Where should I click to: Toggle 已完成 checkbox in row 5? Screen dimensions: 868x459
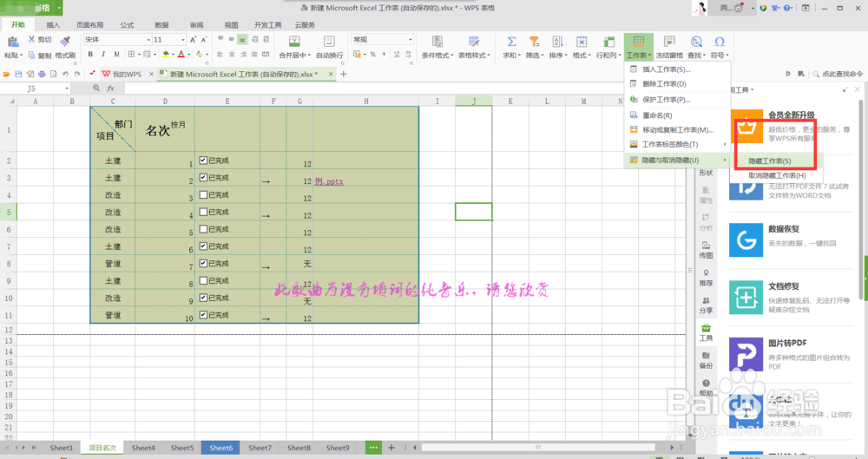coord(203,212)
